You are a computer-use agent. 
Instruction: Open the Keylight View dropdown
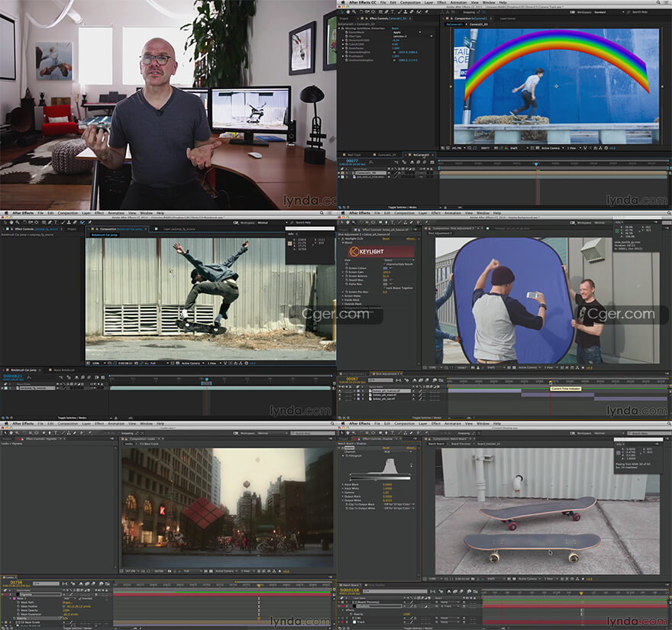click(399, 260)
